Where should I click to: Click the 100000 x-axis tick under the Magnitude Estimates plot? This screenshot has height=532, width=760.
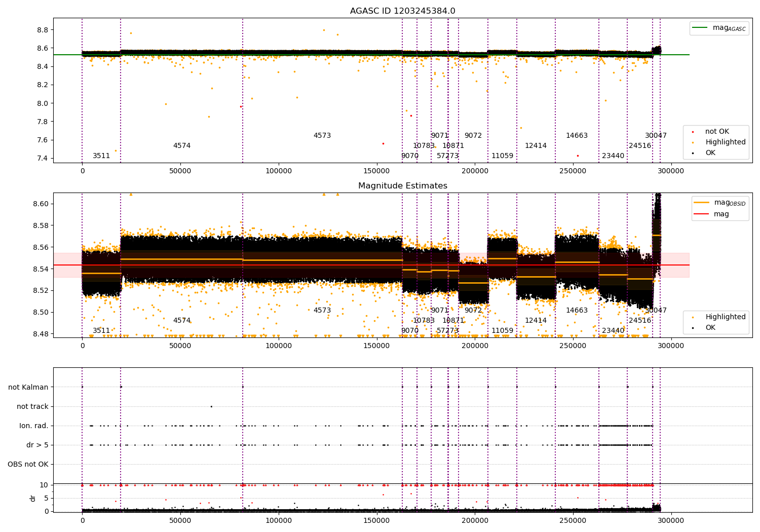click(279, 346)
